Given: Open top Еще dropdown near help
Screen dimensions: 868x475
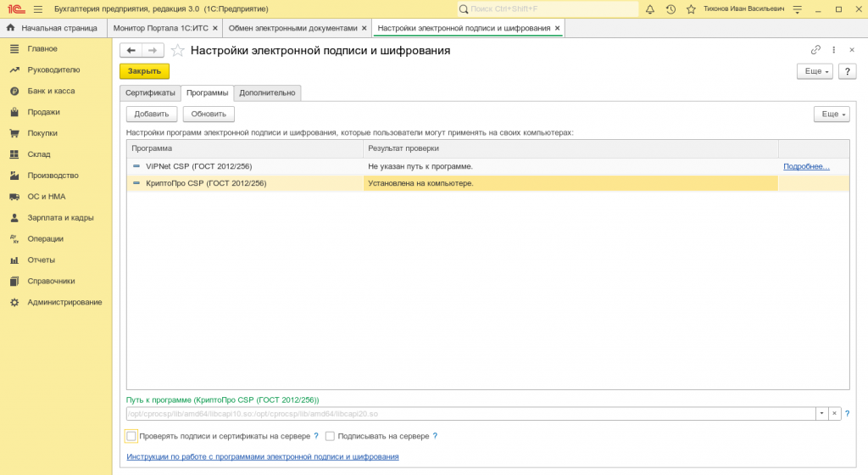Looking at the screenshot, I should click(x=815, y=71).
